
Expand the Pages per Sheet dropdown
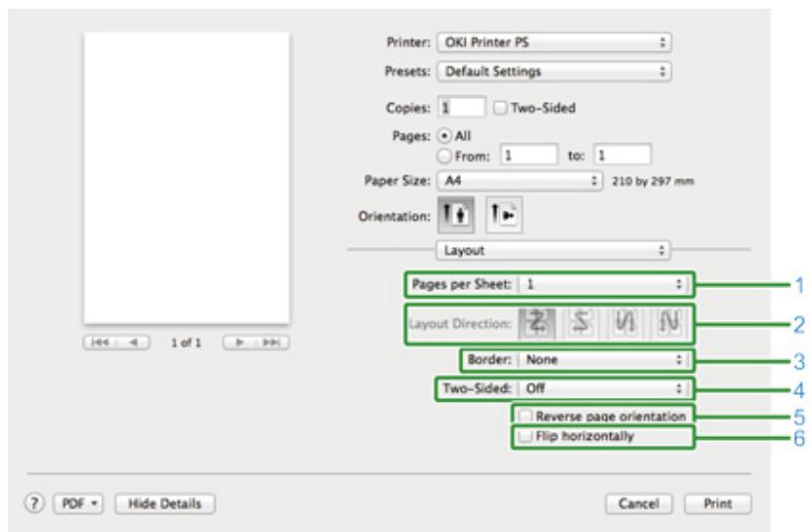point(603,284)
